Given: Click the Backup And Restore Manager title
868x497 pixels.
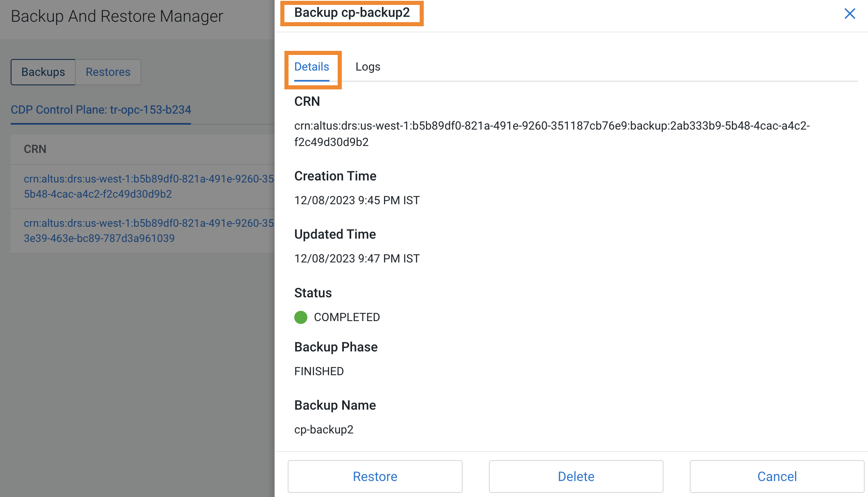Looking at the screenshot, I should tap(117, 16).
